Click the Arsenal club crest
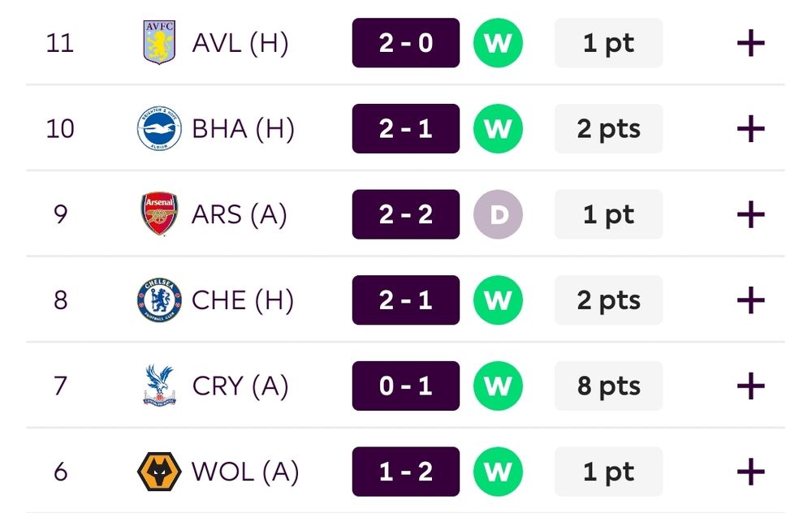This screenshot has width=812, height=513. [159, 214]
